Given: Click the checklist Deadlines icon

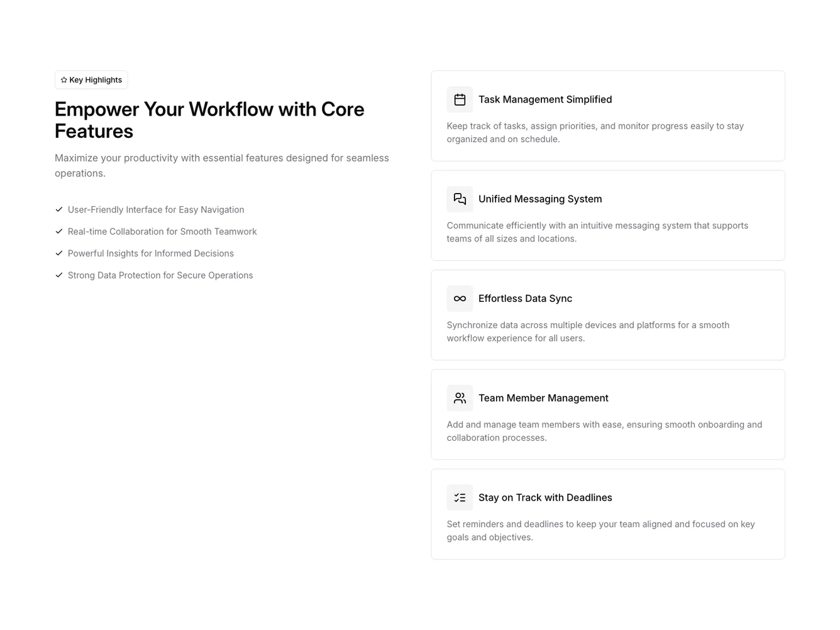Looking at the screenshot, I should (460, 497).
